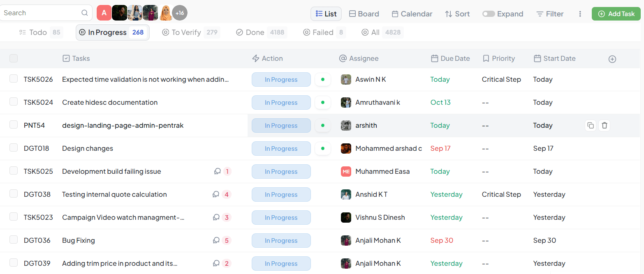Viewport: 644px width, 274px height.
Task: Select checkbox for task TSK5024
Action: (14, 101)
